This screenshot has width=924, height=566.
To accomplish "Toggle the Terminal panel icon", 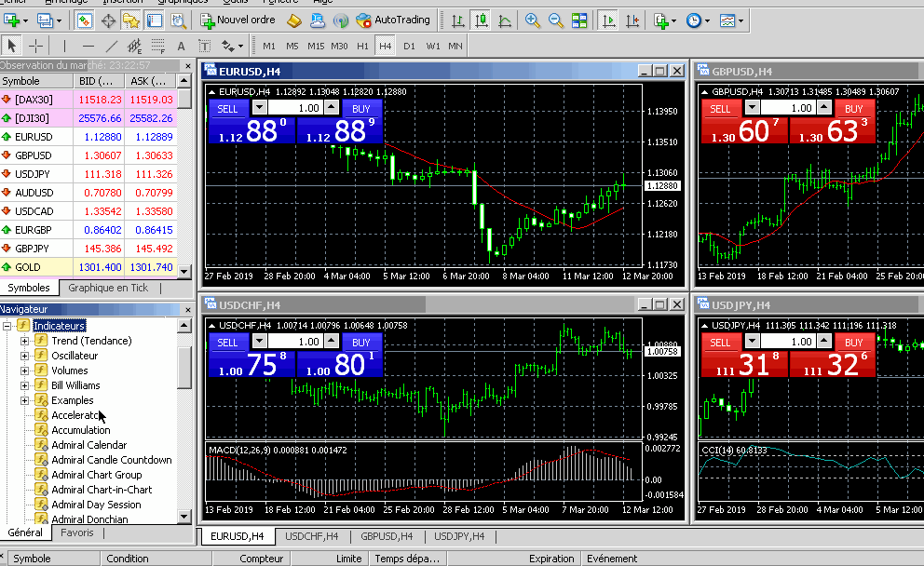I will 155,20.
